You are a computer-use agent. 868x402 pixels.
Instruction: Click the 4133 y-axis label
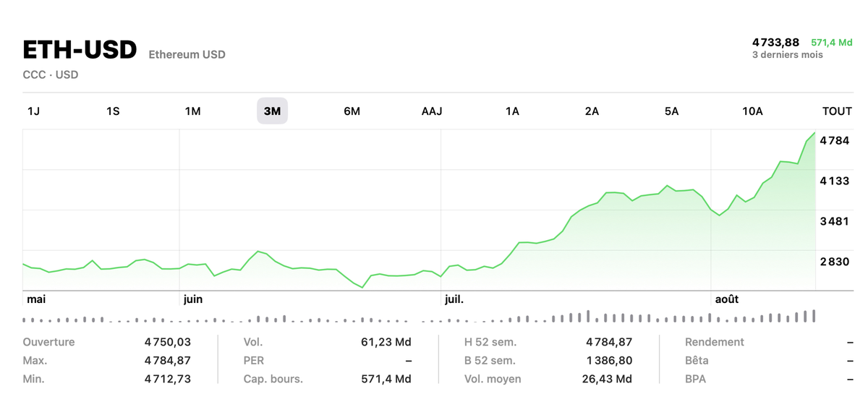835,181
